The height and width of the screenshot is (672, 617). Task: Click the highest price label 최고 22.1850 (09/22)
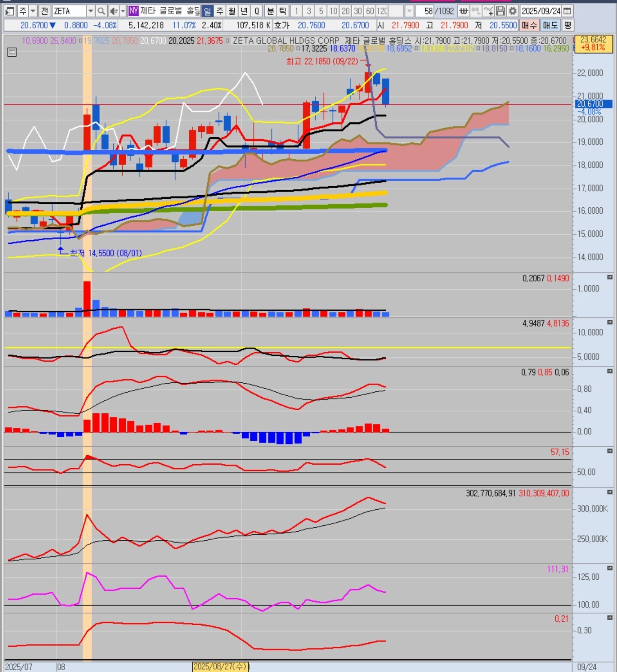click(x=322, y=61)
